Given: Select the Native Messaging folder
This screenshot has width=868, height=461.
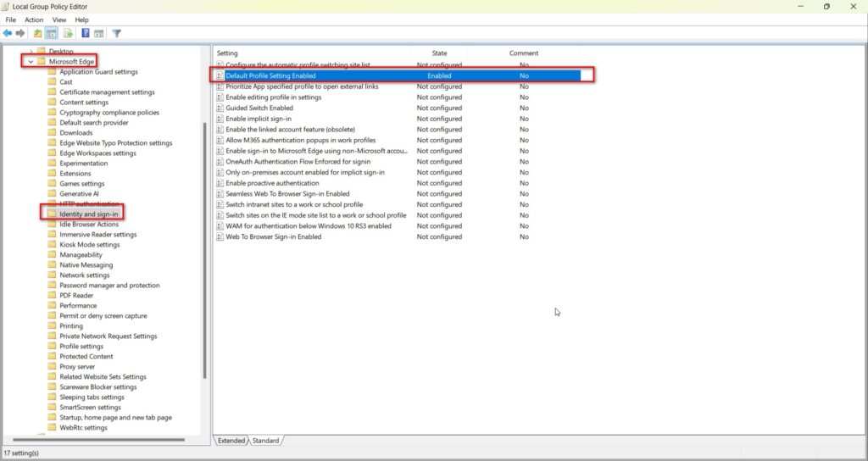Looking at the screenshot, I should pyautogui.click(x=86, y=265).
